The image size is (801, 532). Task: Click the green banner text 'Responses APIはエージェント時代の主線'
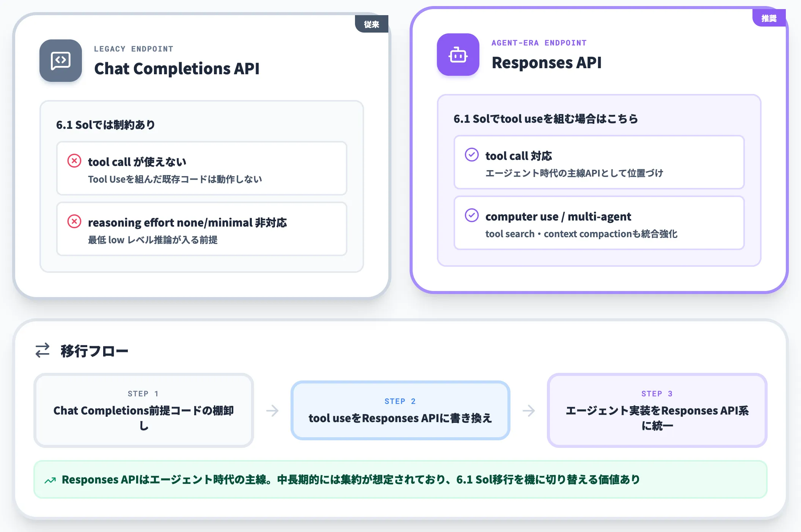(x=164, y=480)
